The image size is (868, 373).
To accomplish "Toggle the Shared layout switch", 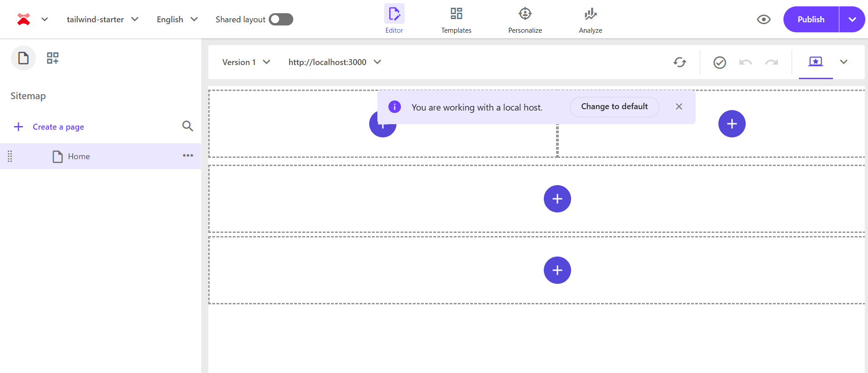I will tap(281, 20).
